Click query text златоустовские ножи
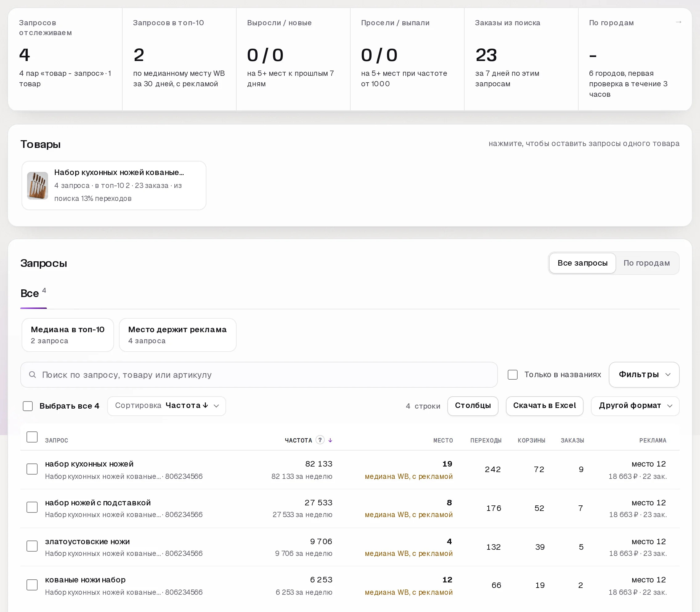Image resolution: width=700 pixels, height=612 pixels. (87, 542)
